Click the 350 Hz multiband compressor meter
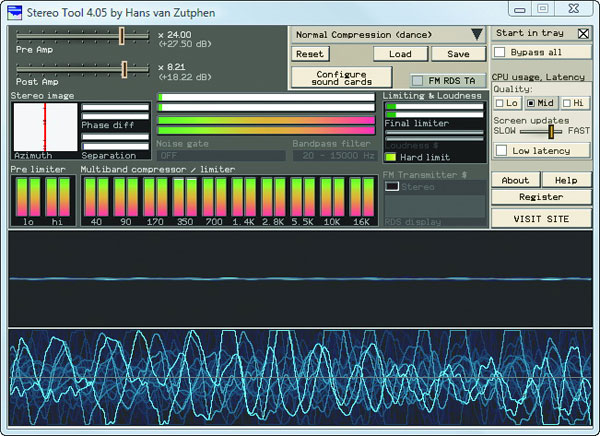 (x=185, y=197)
